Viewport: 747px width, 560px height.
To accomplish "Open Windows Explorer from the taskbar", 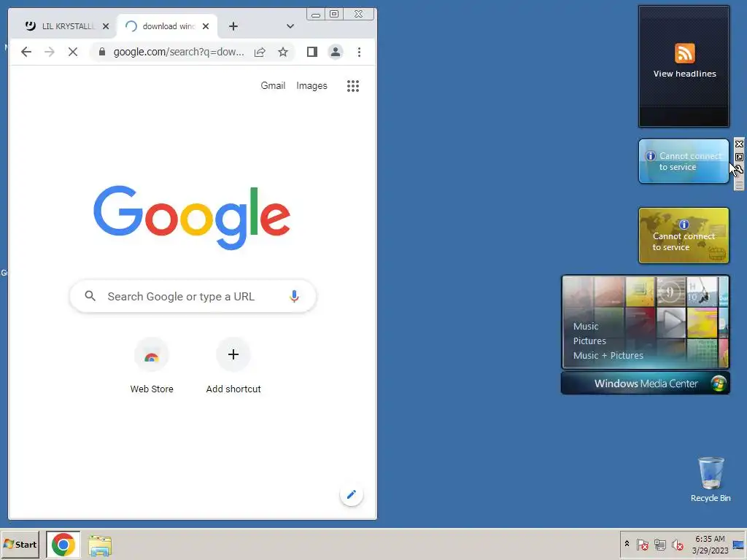I will pos(100,545).
